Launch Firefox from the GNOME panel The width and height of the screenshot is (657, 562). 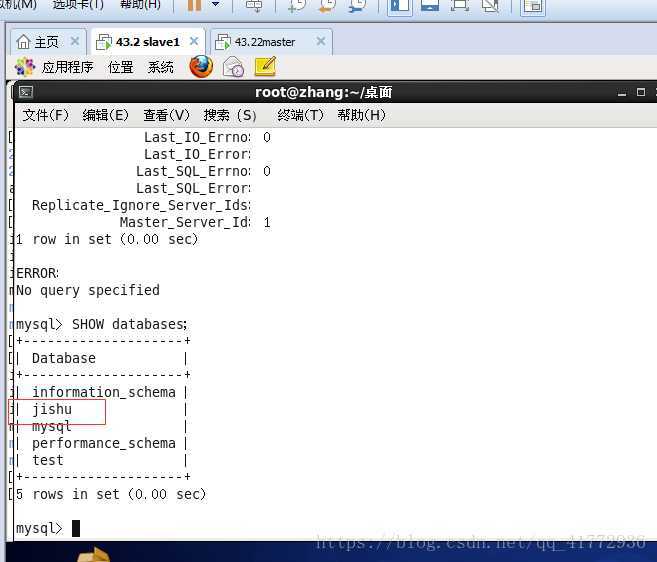201,67
